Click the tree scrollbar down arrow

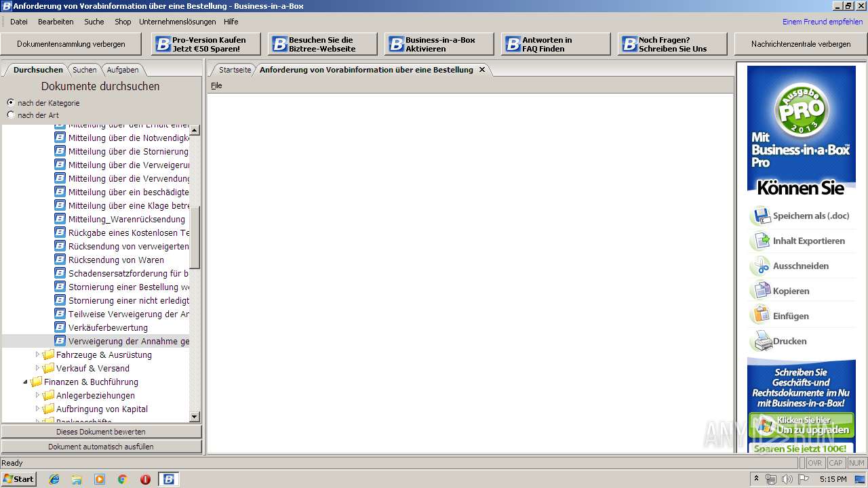pyautogui.click(x=195, y=417)
